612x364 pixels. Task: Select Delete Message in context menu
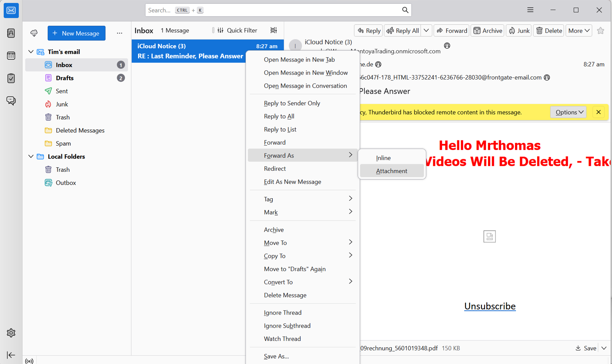[x=302, y=295]
